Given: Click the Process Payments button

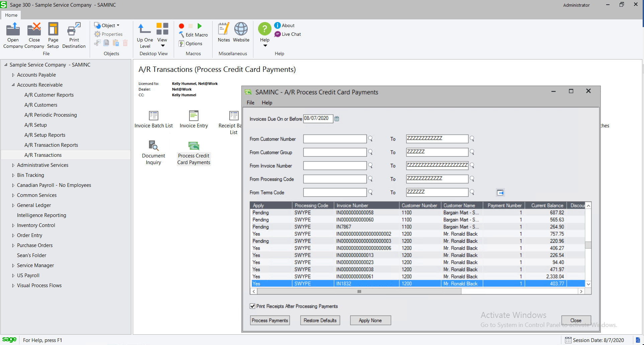Looking at the screenshot, I should click(x=270, y=320).
